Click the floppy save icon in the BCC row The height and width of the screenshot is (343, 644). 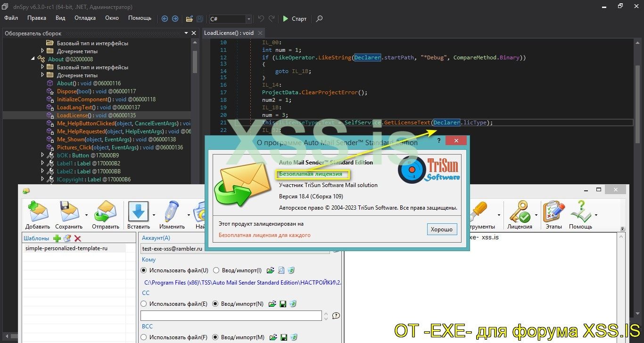(x=283, y=337)
